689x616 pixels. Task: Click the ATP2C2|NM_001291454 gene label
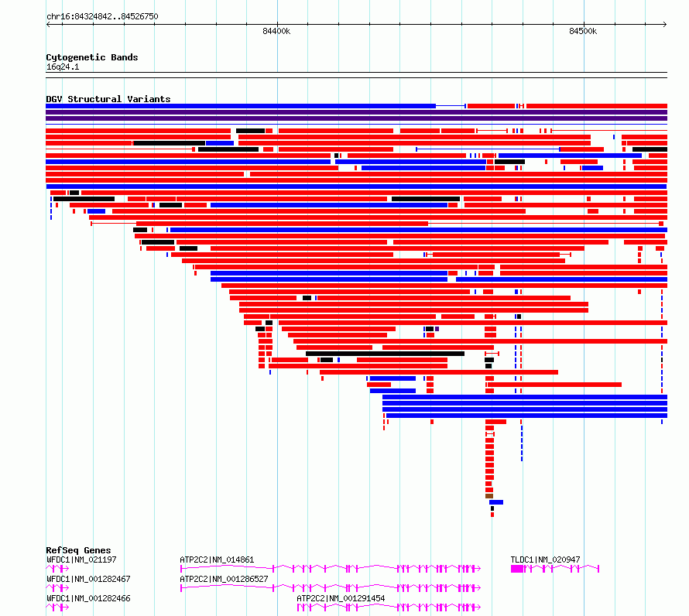tap(341, 598)
